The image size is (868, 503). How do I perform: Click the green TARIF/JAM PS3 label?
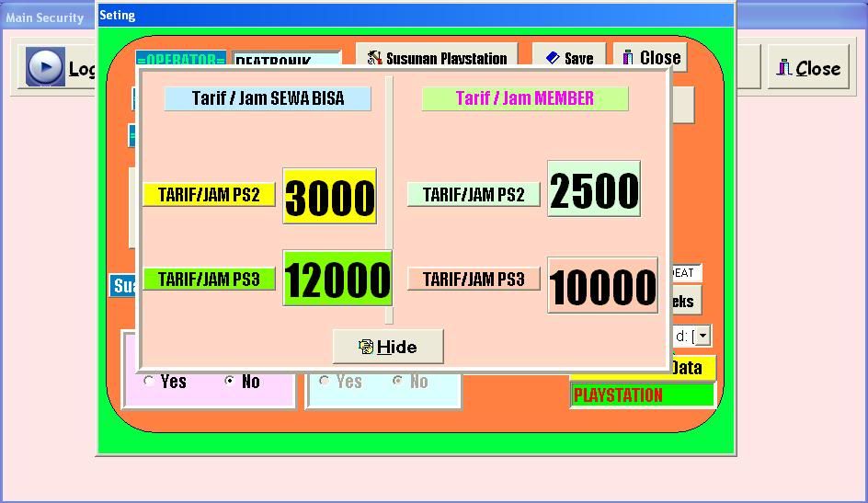tap(209, 280)
